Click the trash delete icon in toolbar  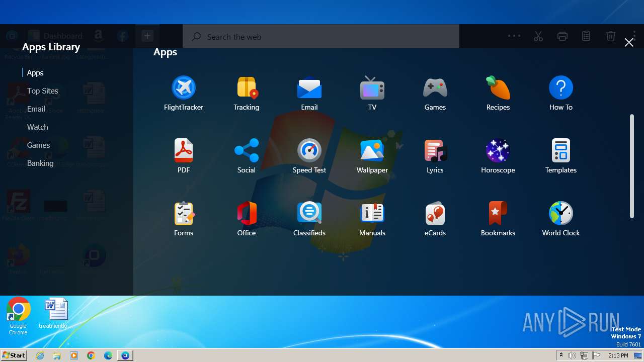(610, 36)
